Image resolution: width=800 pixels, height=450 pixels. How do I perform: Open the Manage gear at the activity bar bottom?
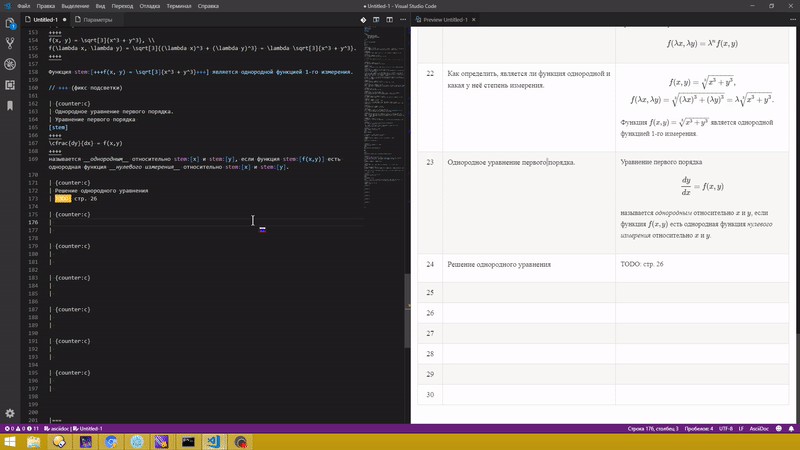(10, 413)
